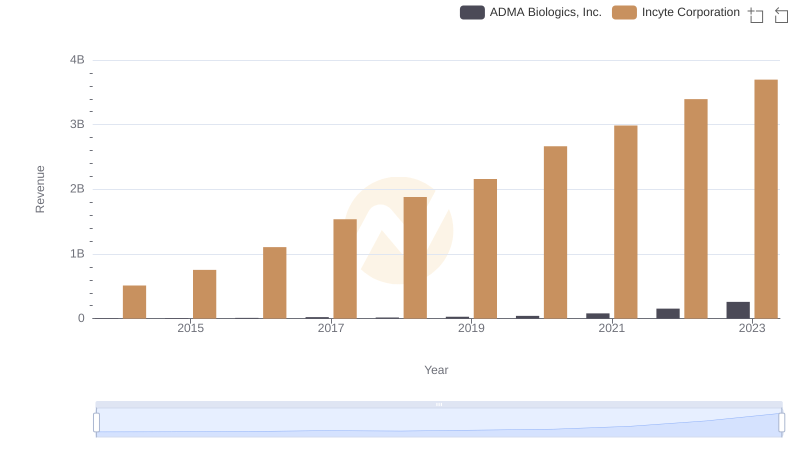Click the Incyte 2017 revenue bar
Screen dimensions: 800x461
(345, 269)
